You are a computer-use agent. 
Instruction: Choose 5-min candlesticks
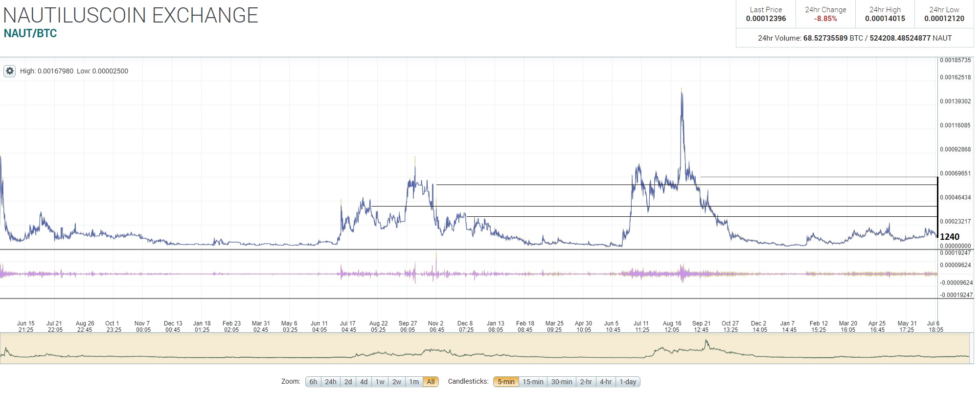point(506,382)
